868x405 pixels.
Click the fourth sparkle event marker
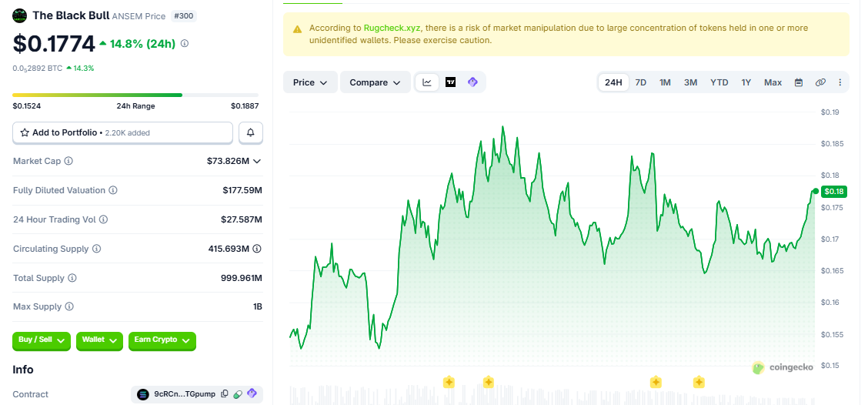click(699, 382)
